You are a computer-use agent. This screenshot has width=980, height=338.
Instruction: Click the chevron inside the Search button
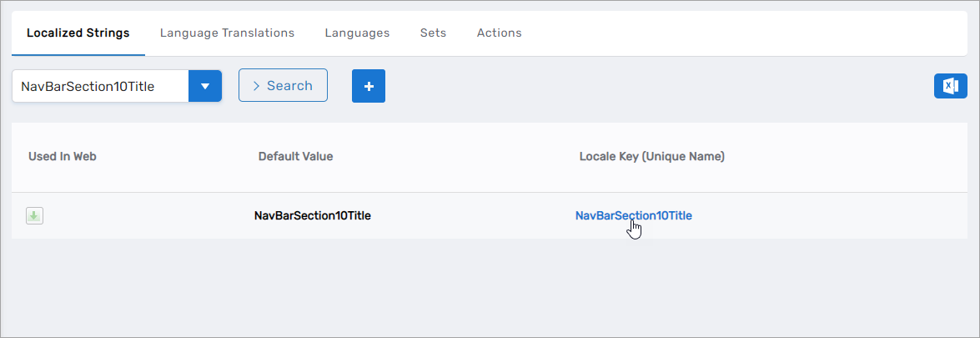pyautogui.click(x=256, y=86)
